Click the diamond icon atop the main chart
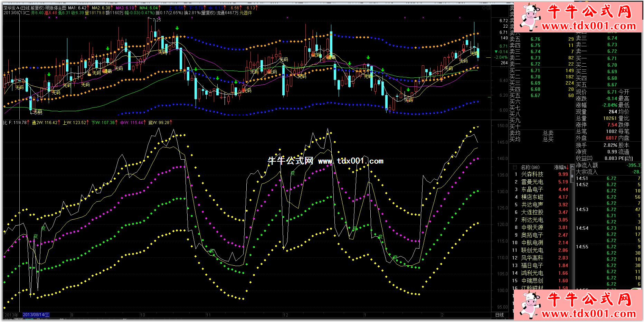The width and height of the screenshot is (644, 322). 484,8
